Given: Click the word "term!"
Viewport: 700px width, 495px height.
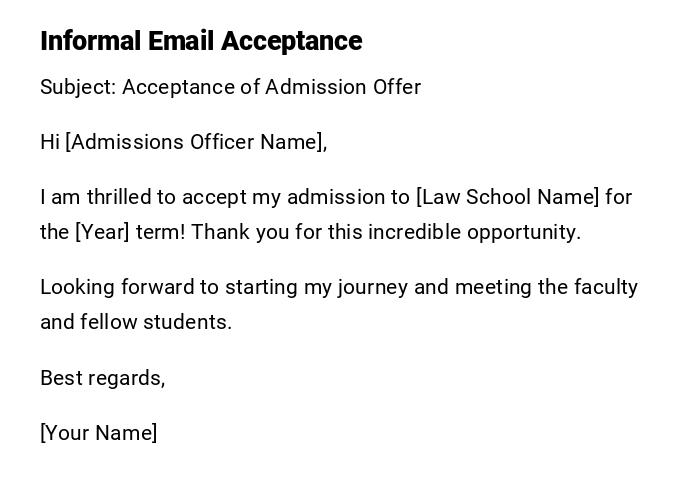Looking at the screenshot, I should click(x=161, y=232).
